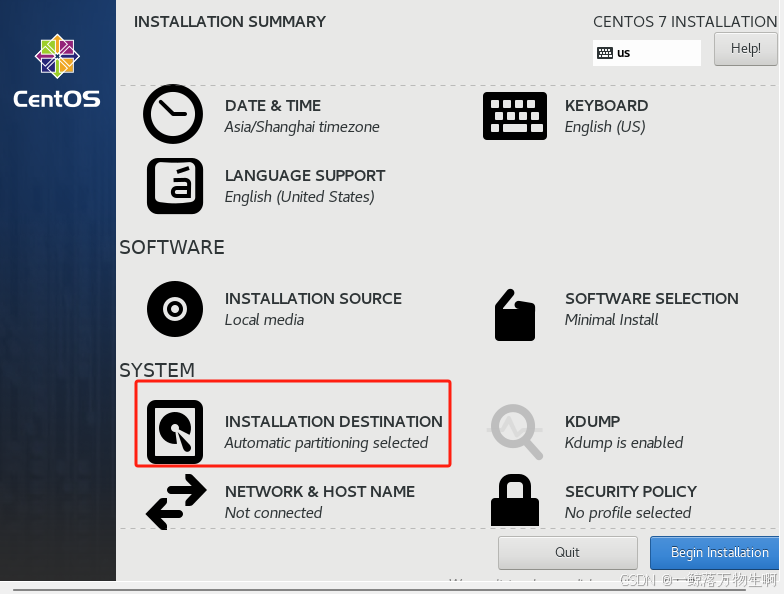Click the SOFTWARE section heading
784x594 pixels.
pyautogui.click(x=172, y=248)
